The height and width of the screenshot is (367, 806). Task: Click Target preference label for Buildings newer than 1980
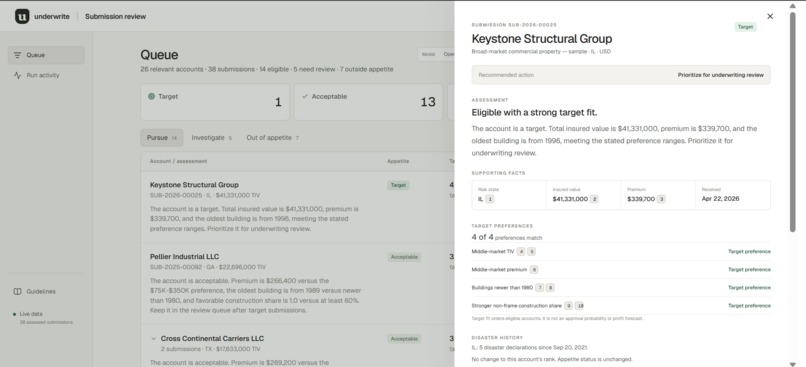point(749,288)
